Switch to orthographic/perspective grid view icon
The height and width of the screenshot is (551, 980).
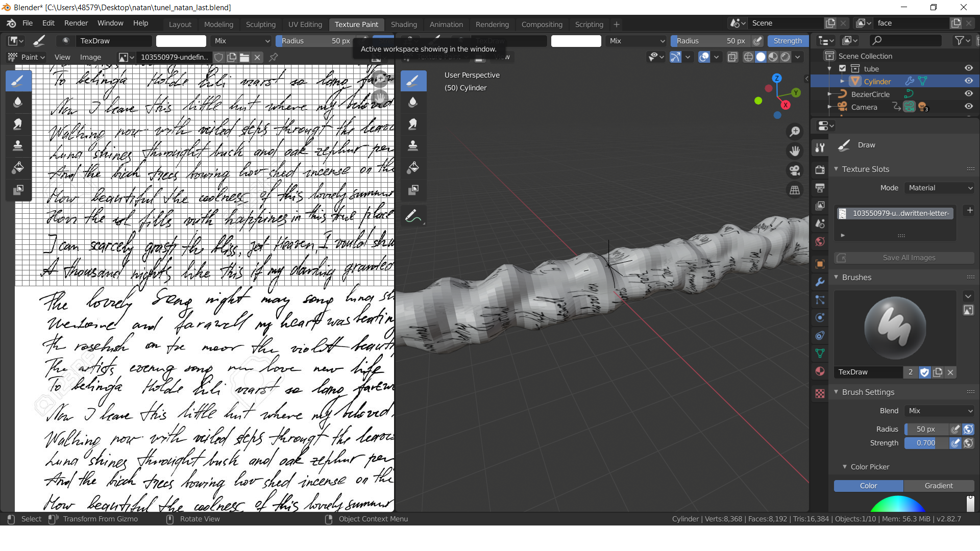click(795, 190)
